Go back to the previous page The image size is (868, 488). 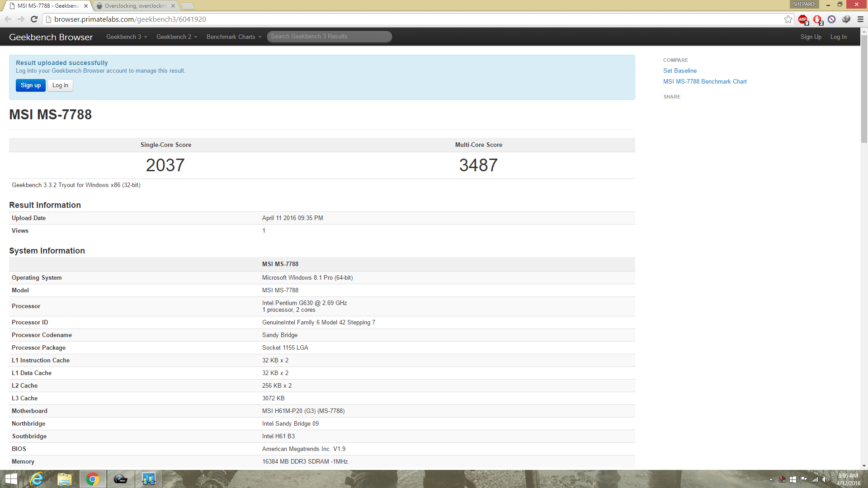point(8,19)
